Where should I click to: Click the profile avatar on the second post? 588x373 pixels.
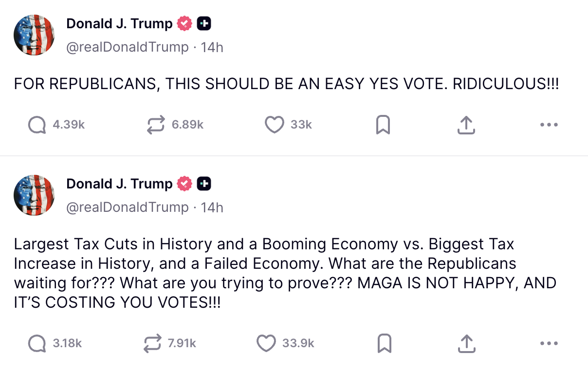tap(34, 195)
